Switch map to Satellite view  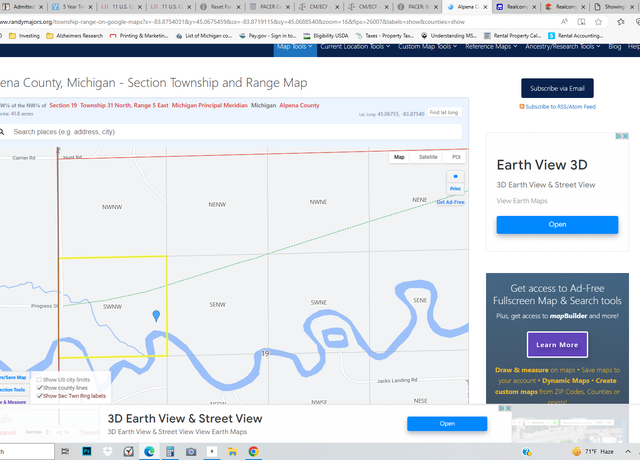pos(428,157)
